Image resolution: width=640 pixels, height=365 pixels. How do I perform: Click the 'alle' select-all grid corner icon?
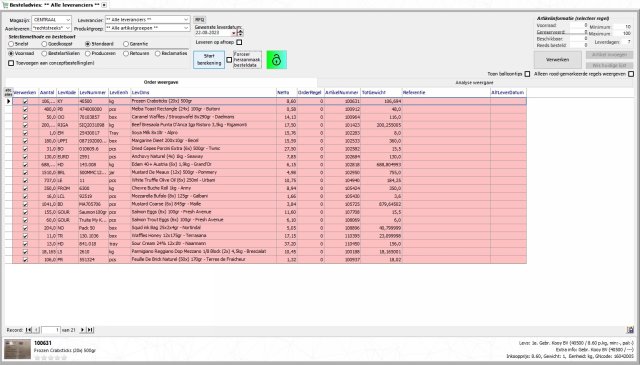tap(8, 92)
